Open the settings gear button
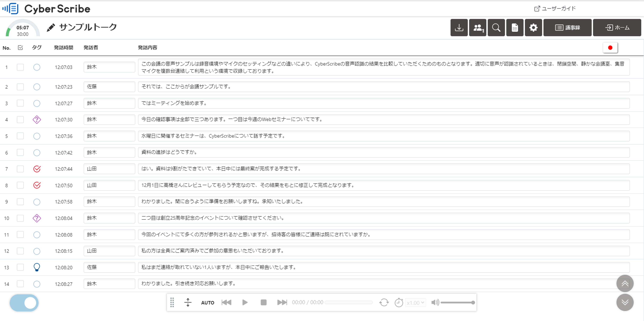The height and width of the screenshot is (321, 644). [533, 28]
